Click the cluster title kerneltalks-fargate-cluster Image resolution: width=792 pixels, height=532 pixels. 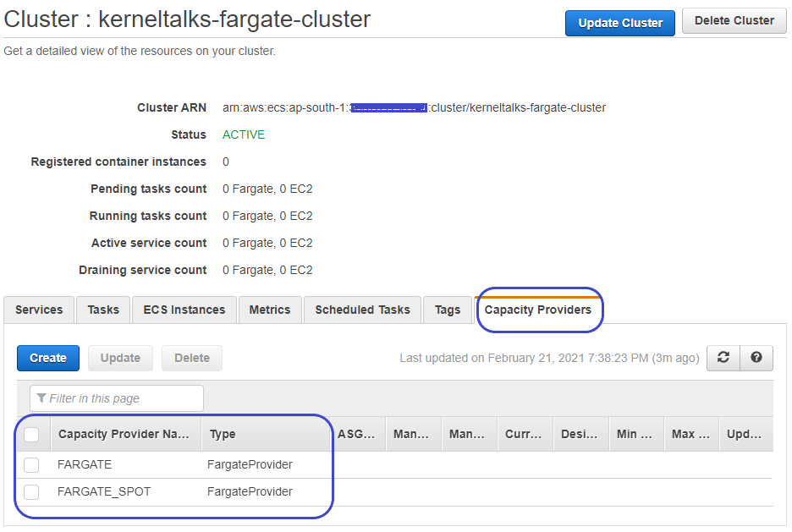tap(234, 19)
